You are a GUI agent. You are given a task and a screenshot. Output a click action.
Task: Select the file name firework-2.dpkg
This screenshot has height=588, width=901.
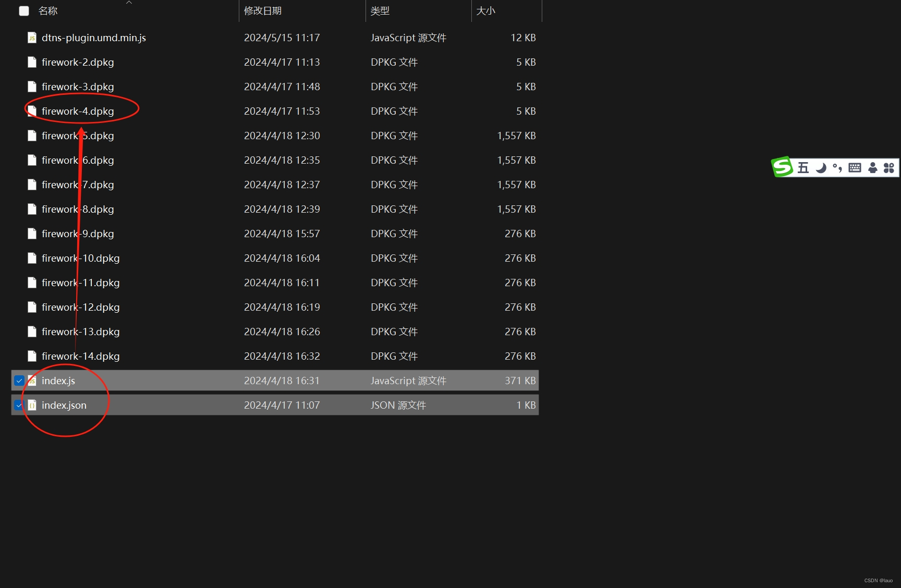coord(78,62)
